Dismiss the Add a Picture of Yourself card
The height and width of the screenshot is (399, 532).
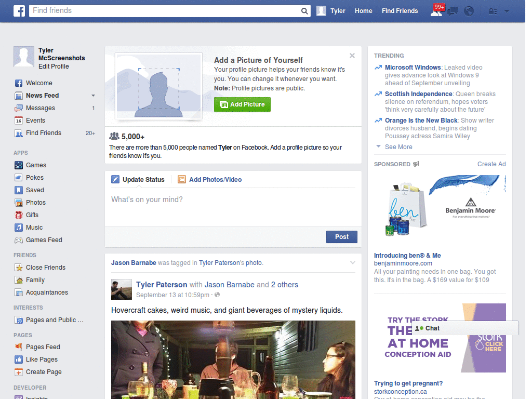pyautogui.click(x=352, y=56)
